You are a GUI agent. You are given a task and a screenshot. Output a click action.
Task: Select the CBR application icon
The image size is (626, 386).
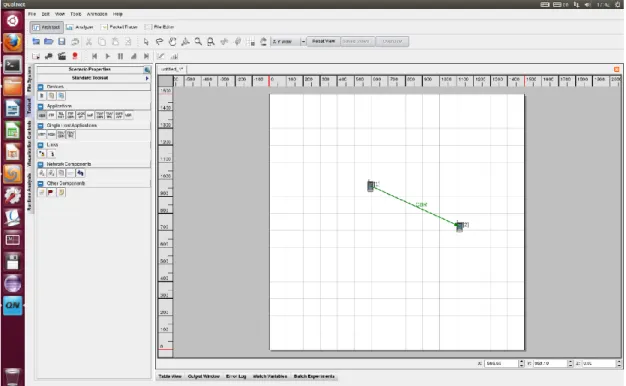[x=42, y=115]
